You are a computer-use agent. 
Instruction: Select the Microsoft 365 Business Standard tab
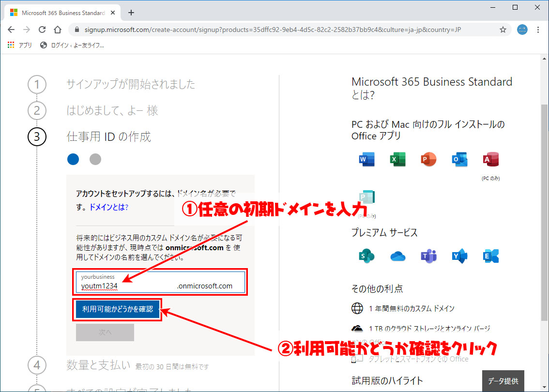(63, 13)
